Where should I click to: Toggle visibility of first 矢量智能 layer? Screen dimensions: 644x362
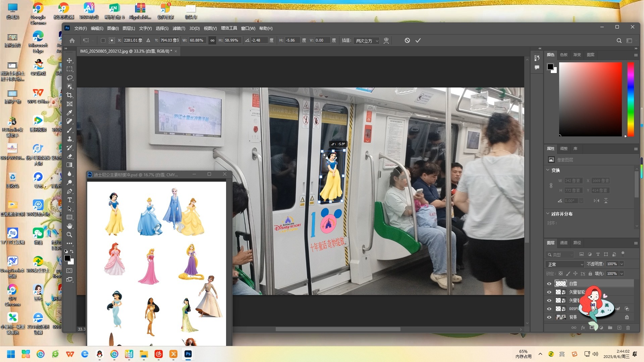[549, 292]
